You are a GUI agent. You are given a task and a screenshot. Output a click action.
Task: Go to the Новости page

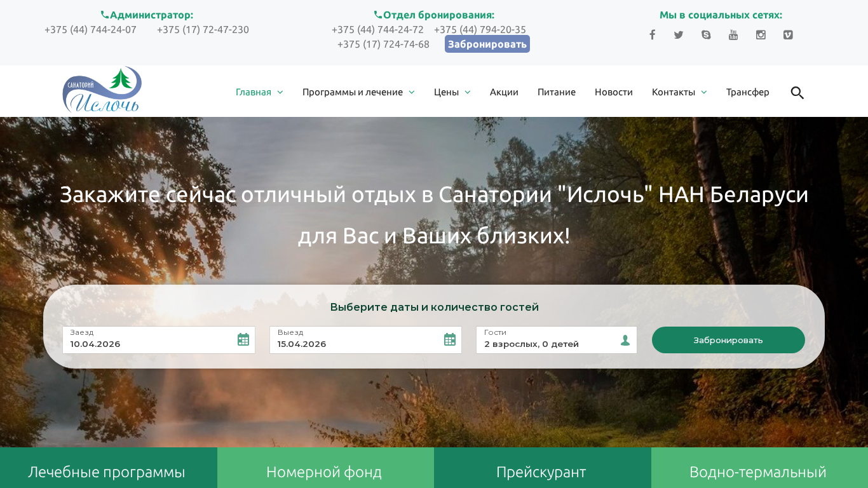pos(614,92)
